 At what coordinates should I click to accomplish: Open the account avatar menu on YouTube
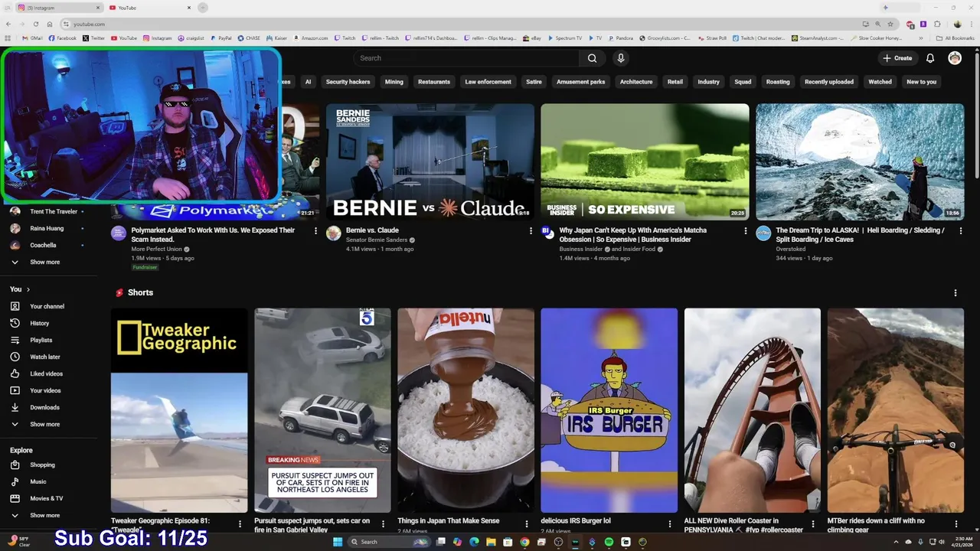(x=955, y=58)
